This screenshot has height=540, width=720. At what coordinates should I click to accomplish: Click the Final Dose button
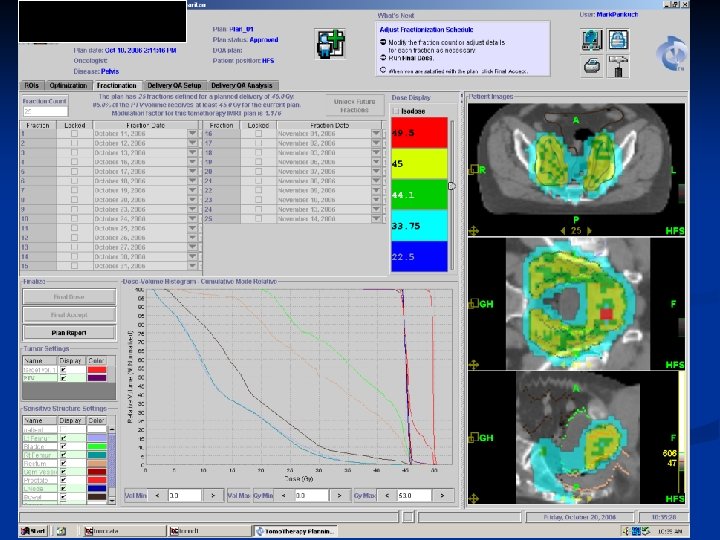coord(69,297)
